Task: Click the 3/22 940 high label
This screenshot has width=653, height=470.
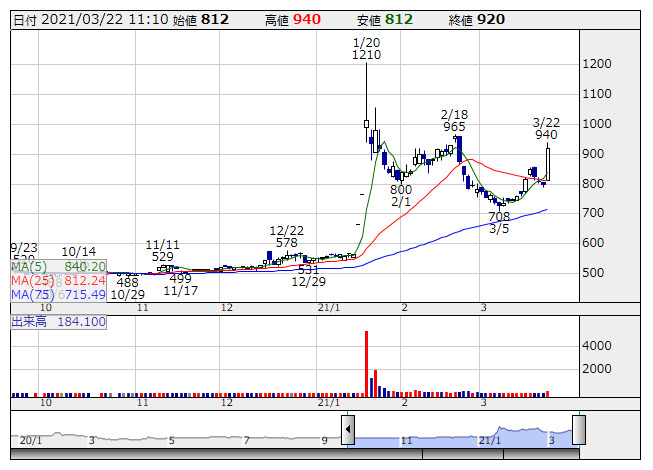Action: [546, 129]
